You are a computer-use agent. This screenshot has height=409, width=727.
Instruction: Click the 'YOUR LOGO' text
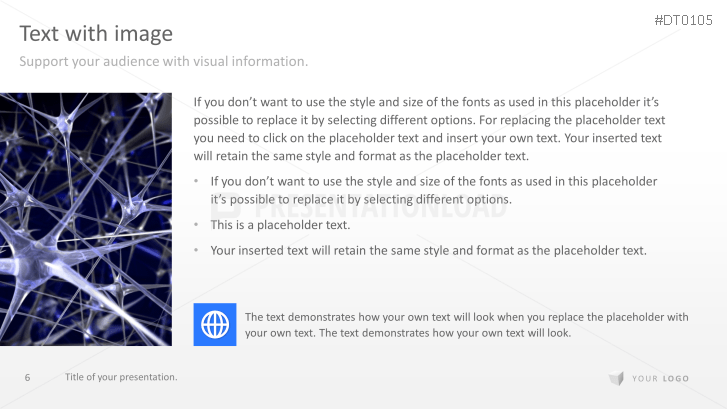click(x=661, y=378)
